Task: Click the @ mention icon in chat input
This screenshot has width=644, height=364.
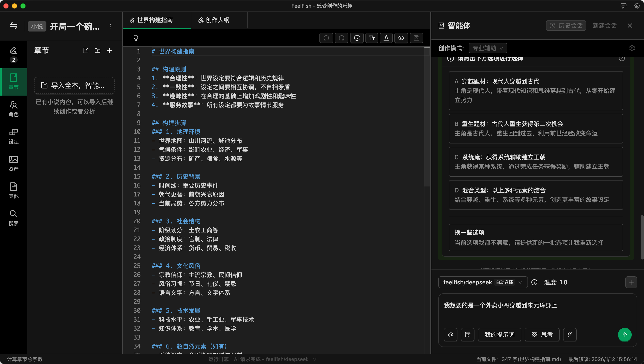Action: click(450, 334)
